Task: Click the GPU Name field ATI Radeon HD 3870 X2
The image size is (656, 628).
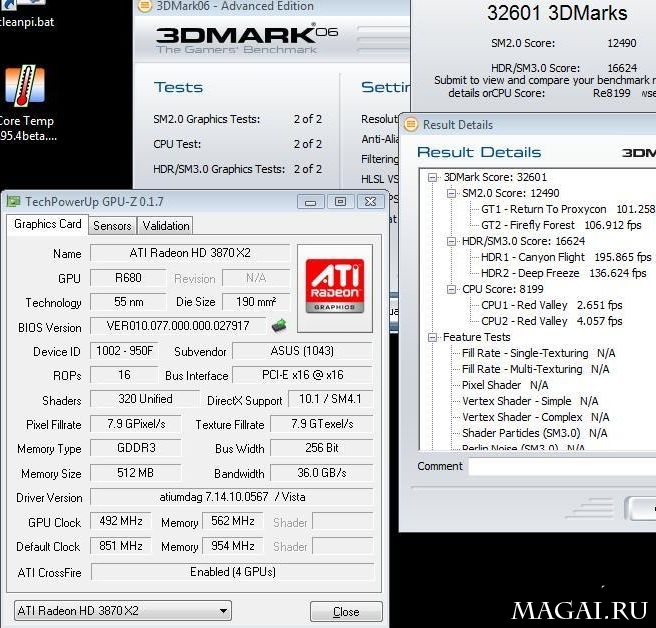Action: point(190,253)
